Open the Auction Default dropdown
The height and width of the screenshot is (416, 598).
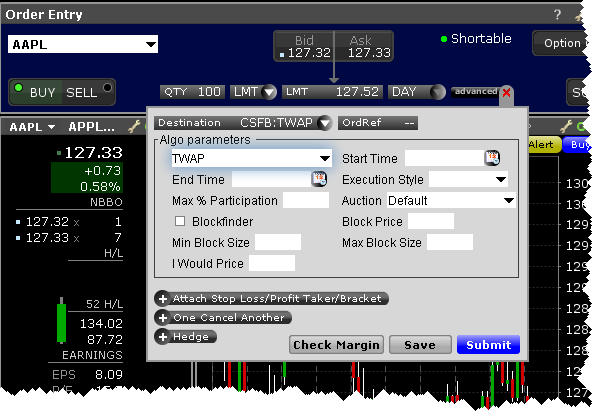pos(452,201)
